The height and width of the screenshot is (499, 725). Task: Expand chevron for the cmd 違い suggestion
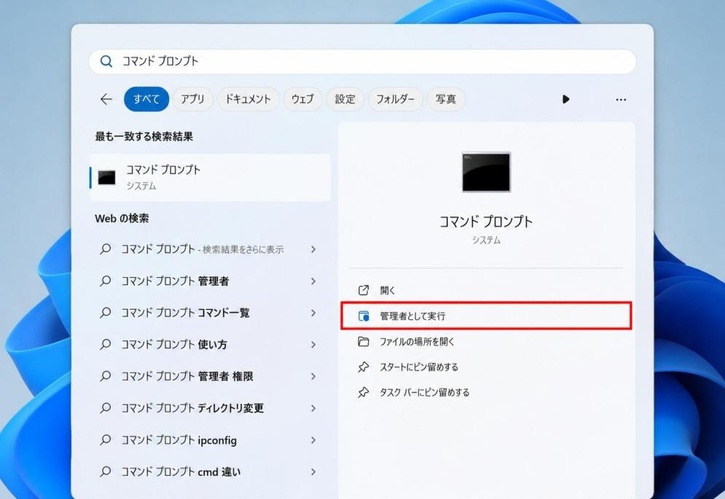tap(313, 472)
